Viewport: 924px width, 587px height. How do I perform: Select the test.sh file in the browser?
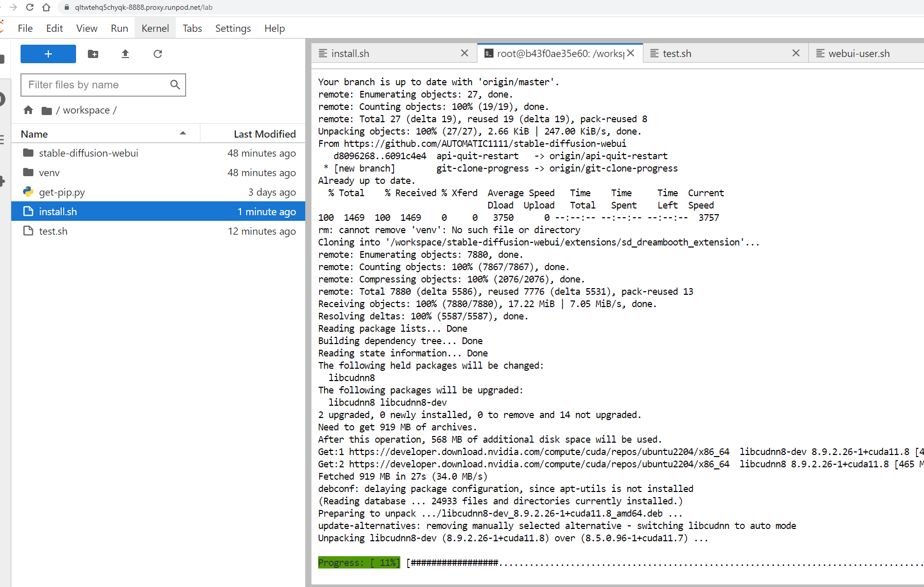pos(53,231)
